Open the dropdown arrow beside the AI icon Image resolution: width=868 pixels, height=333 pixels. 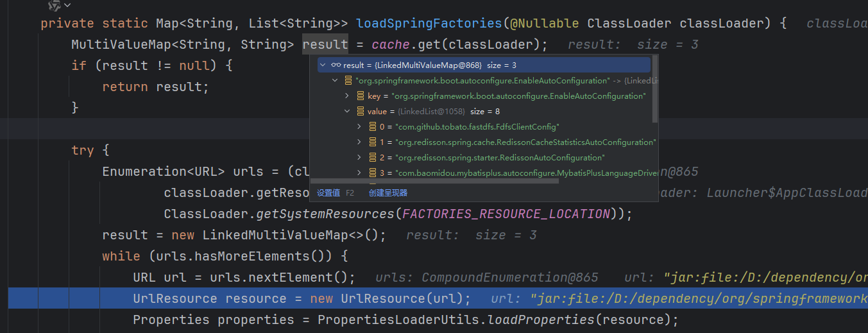pyautogui.click(x=68, y=6)
